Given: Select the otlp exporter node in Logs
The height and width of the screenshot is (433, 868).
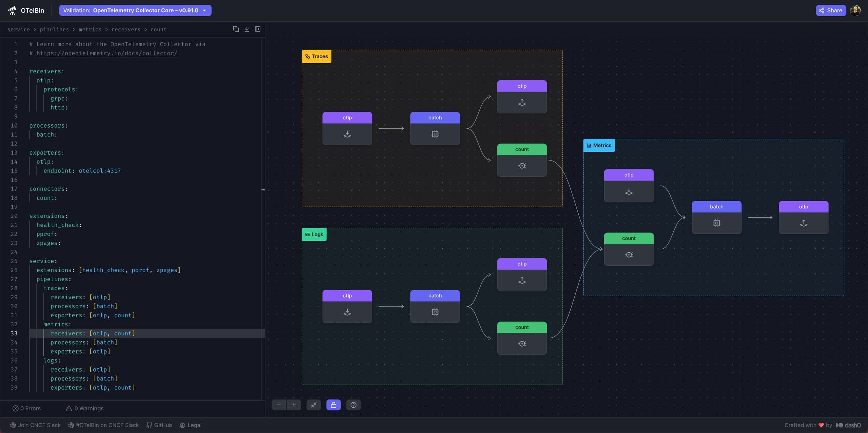Looking at the screenshot, I should coord(522,274).
